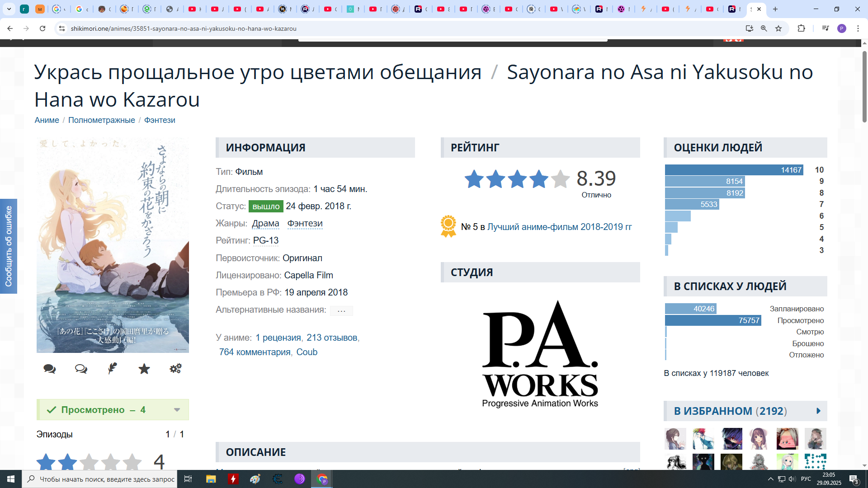Open Windows Task View on taskbar
Viewport: 868px width, 488px height.
pos(188,479)
